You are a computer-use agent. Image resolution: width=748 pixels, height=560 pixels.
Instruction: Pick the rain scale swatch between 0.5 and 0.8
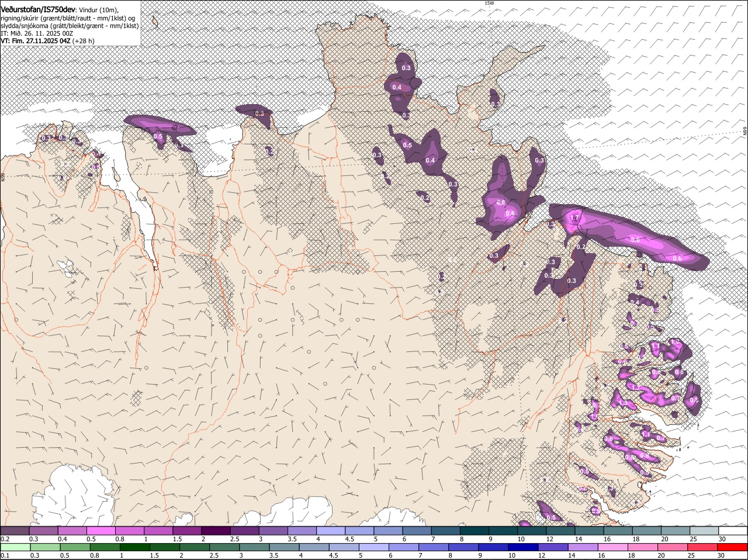pyautogui.click(x=75, y=547)
